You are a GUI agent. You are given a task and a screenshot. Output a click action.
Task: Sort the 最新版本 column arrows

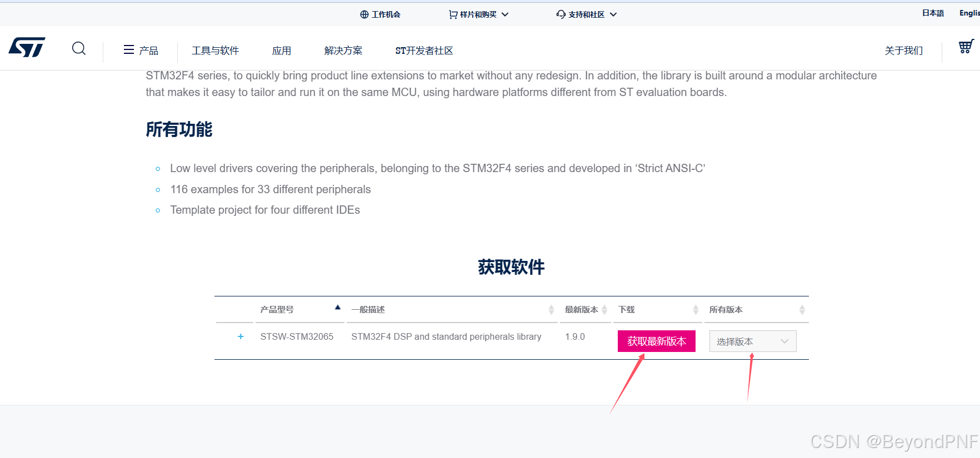coord(604,310)
